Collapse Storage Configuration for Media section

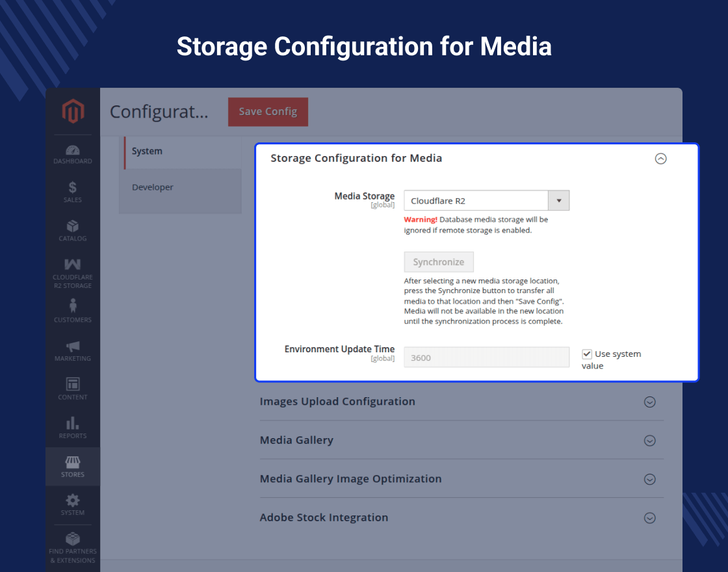point(660,159)
